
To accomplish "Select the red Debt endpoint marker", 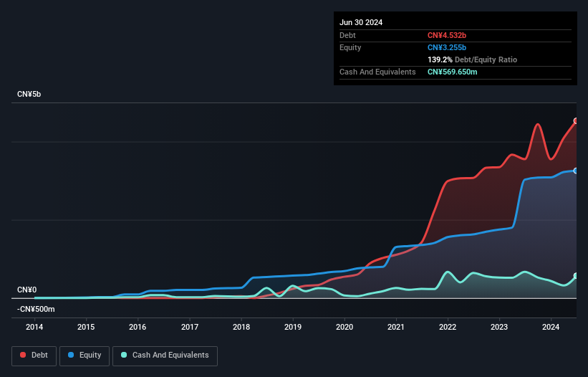I will 576,121.
